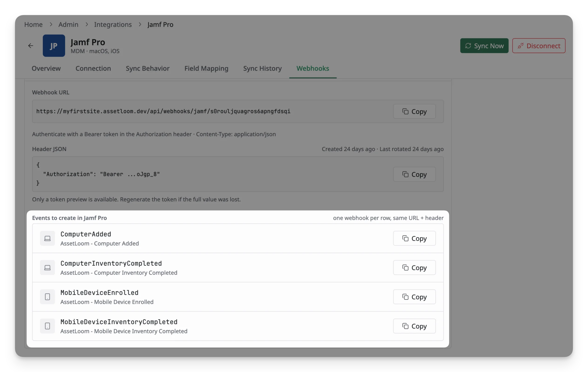This screenshot has width=588, height=372.
Task: Open Admin from the breadcrumb
Action: point(68,24)
